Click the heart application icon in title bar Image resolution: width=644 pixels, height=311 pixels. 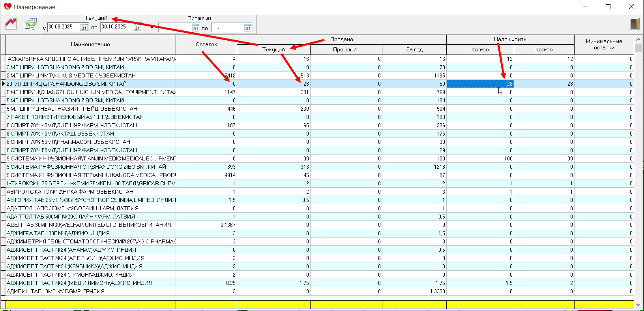tap(7, 7)
